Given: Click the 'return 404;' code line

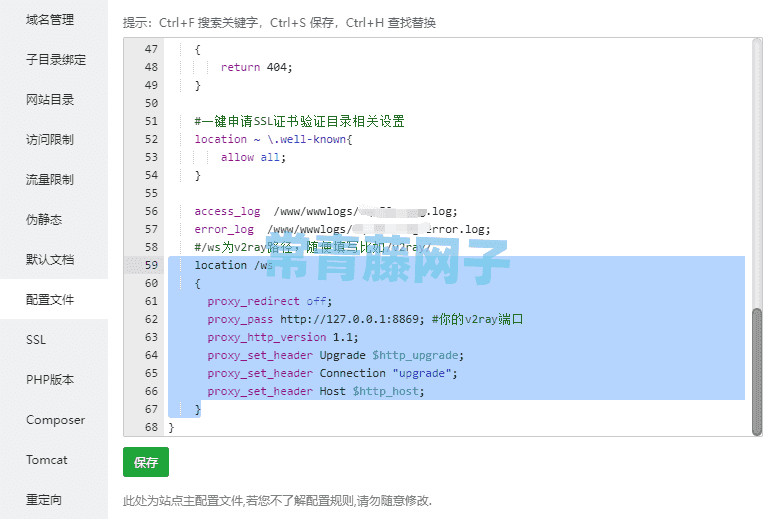Looking at the screenshot, I should 256,67.
